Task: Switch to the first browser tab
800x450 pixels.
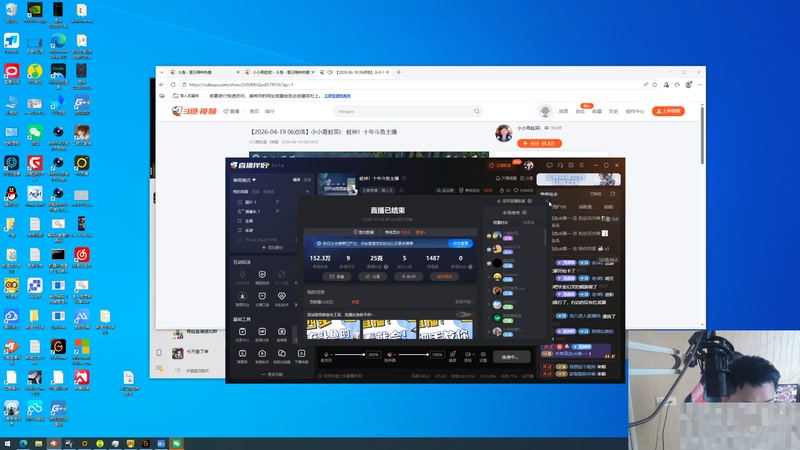Action: (x=204, y=72)
